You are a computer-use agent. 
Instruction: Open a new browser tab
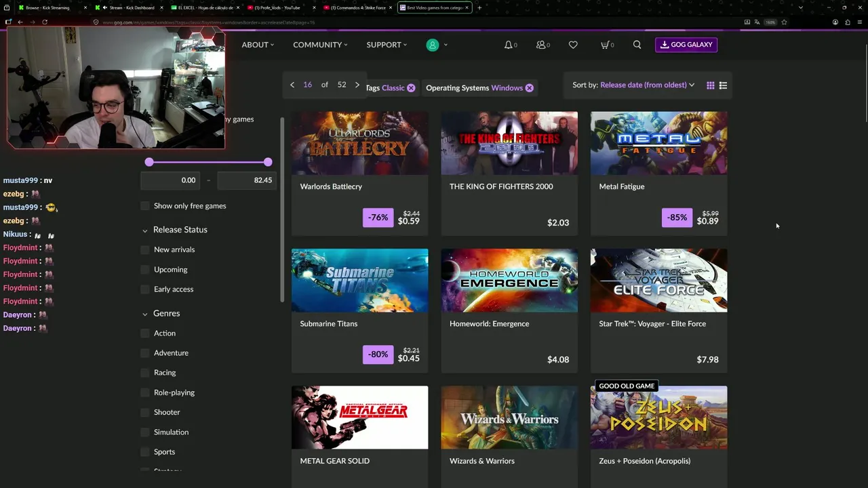point(479,7)
